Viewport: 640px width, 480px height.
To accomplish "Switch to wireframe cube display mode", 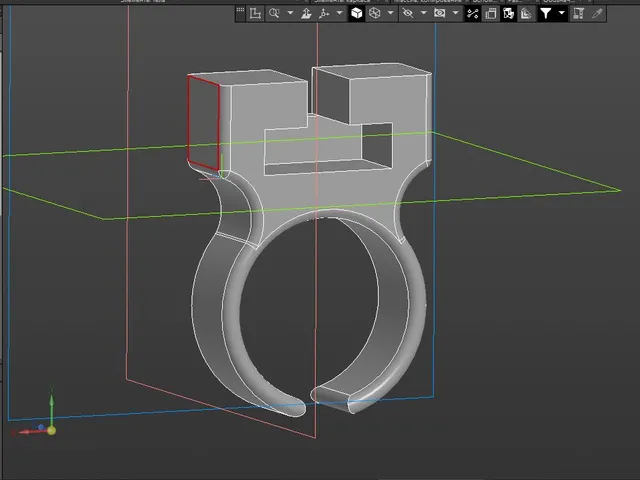I will click(x=375, y=13).
